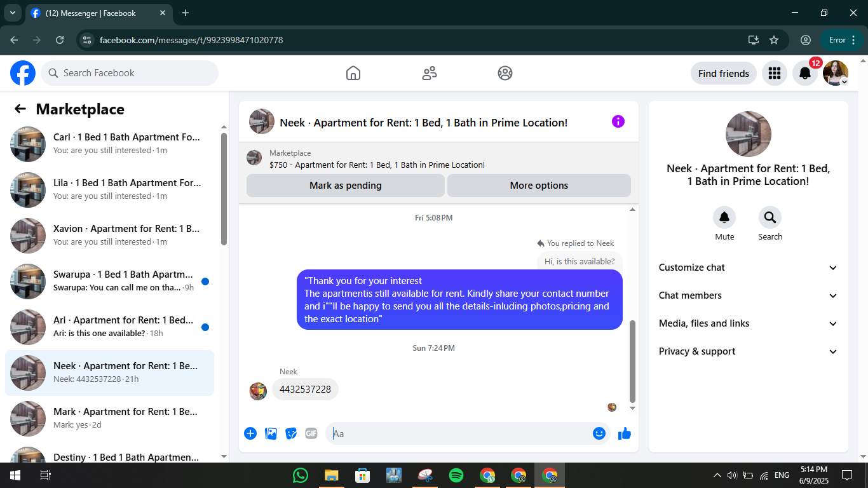
Task: Open notifications bell with 12 badge
Action: coord(805,73)
